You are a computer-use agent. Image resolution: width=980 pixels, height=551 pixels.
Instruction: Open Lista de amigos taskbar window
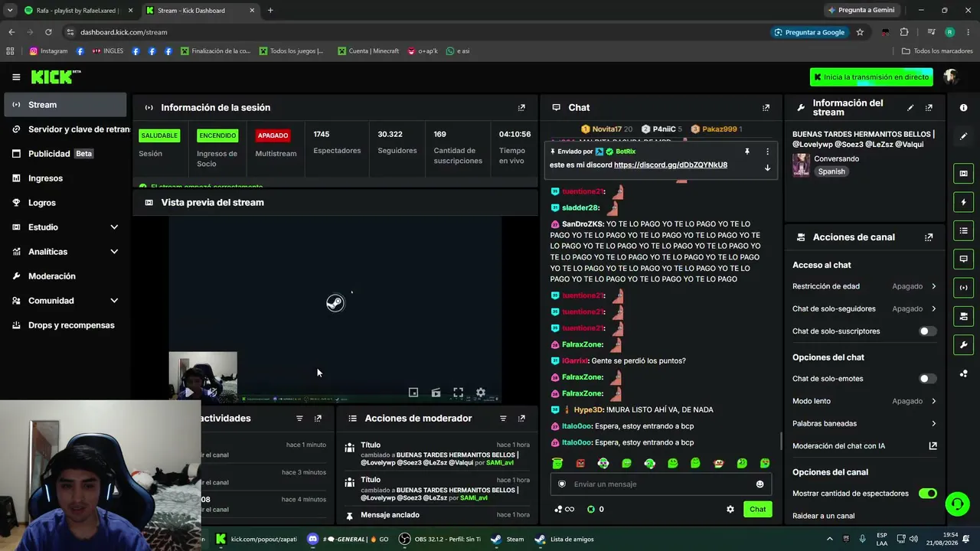[564, 539]
